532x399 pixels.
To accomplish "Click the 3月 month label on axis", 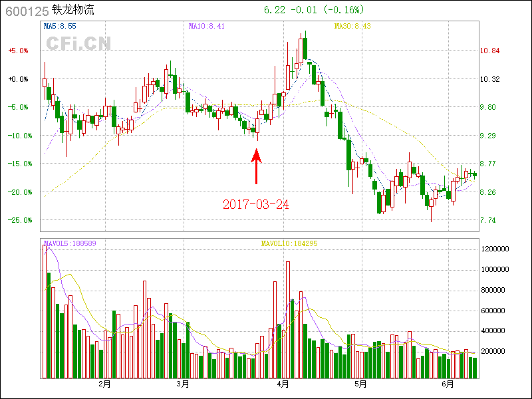I will coord(182,384).
